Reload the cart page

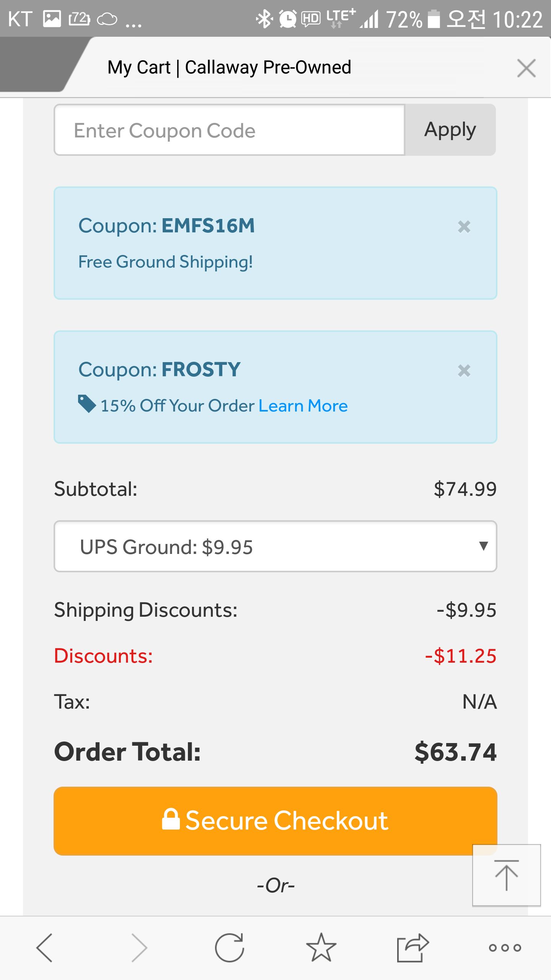tap(230, 948)
